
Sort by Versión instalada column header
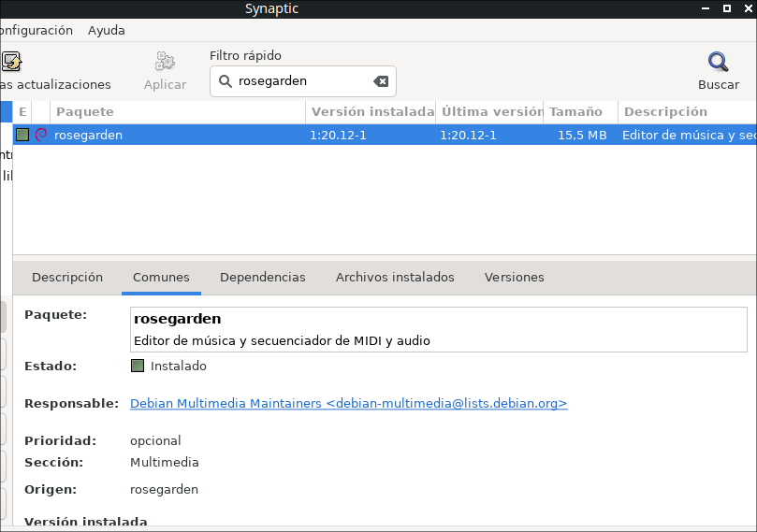click(371, 112)
